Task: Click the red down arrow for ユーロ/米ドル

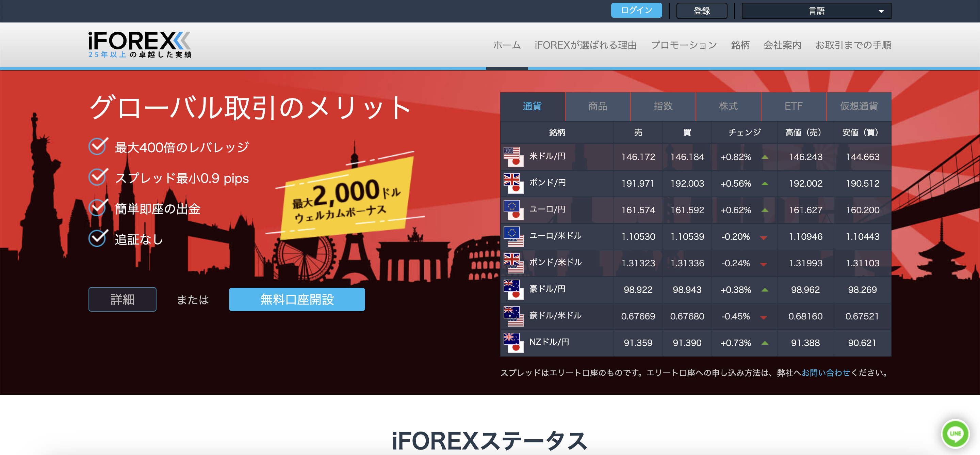Action: pyautogui.click(x=764, y=238)
